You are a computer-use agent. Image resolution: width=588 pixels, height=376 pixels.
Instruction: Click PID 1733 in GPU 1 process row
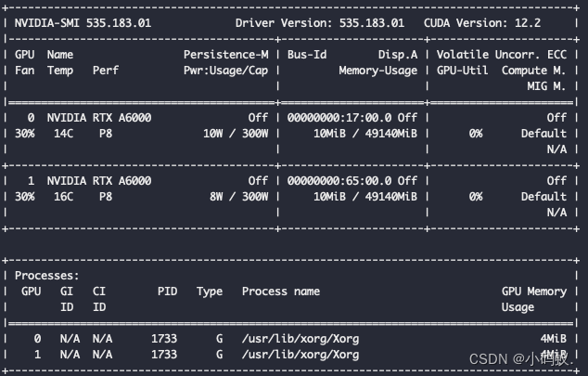coord(164,355)
